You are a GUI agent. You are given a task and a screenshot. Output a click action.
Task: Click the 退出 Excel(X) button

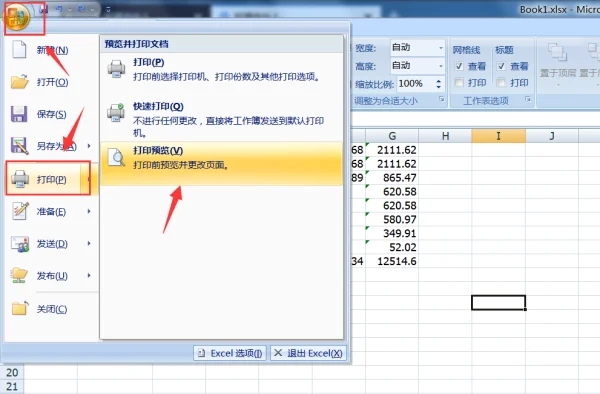pyautogui.click(x=308, y=353)
